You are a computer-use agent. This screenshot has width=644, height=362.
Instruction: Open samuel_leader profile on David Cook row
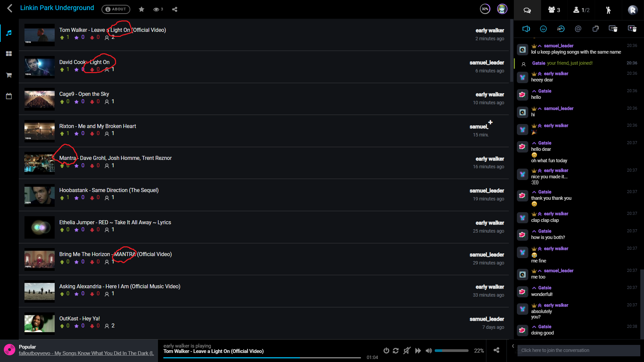[487, 63]
